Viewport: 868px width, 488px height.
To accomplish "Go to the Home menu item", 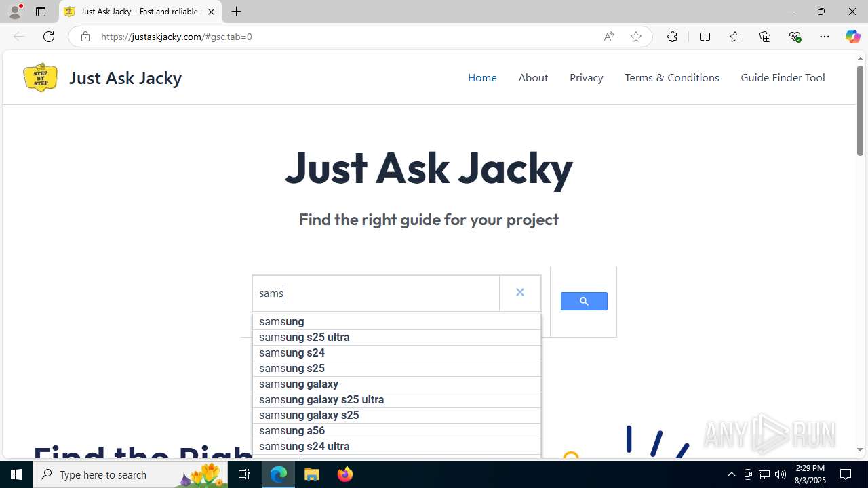I will click(x=482, y=77).
